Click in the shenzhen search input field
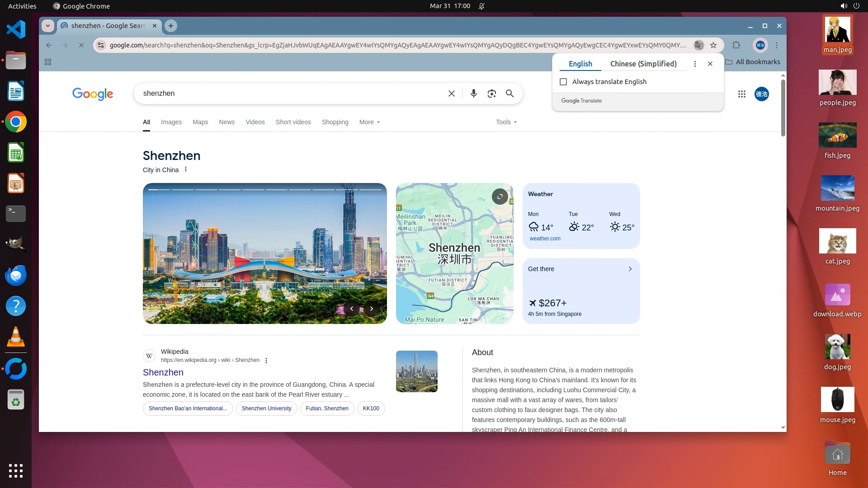This screenshot has width=868, height=488. pos(289,94)
